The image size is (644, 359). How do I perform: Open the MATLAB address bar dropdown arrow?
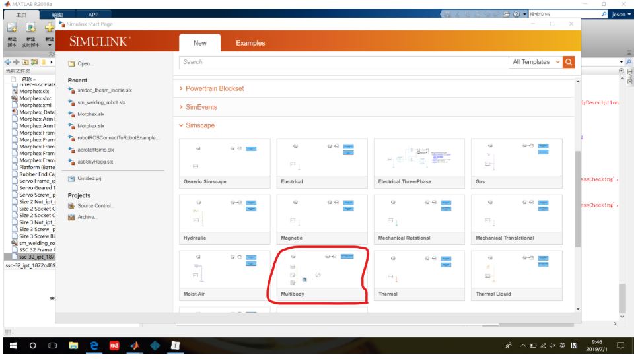tap(621, 62)
